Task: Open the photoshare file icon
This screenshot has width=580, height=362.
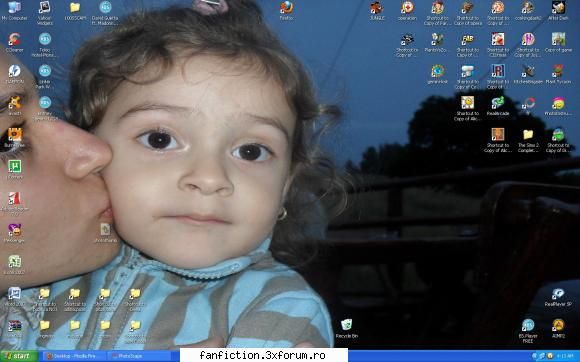Action: pyautogui.click(x=105, y=233)
